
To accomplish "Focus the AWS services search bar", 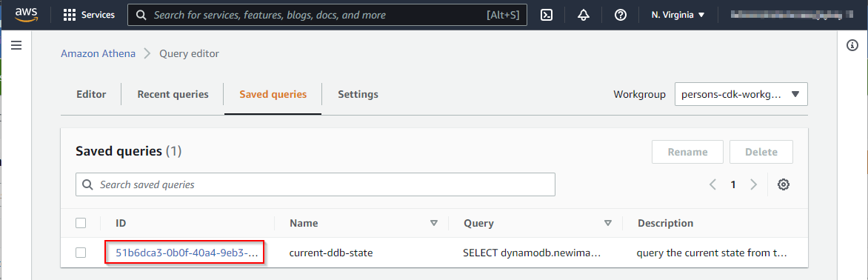I will tap(327, 15).
